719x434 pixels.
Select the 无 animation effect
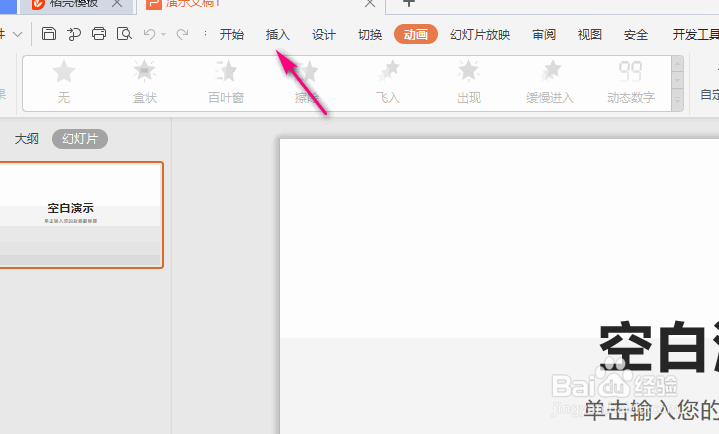point(64,83)
